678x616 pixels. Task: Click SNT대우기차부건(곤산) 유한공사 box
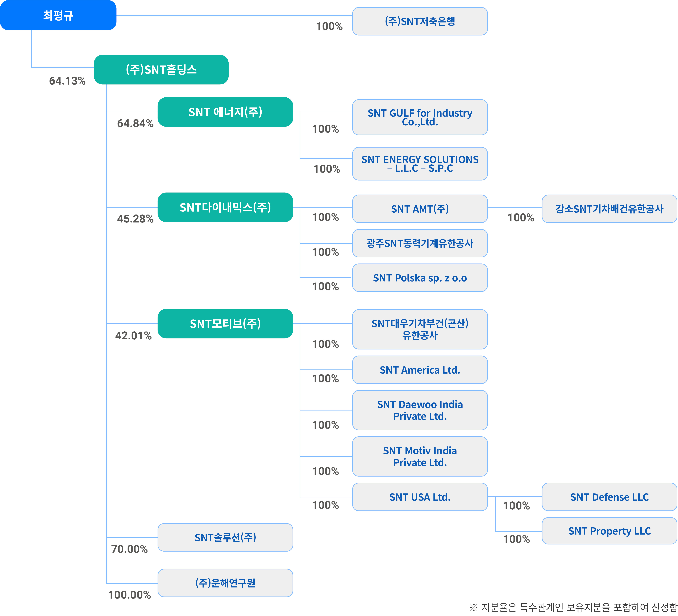click(x=420, y=329)
